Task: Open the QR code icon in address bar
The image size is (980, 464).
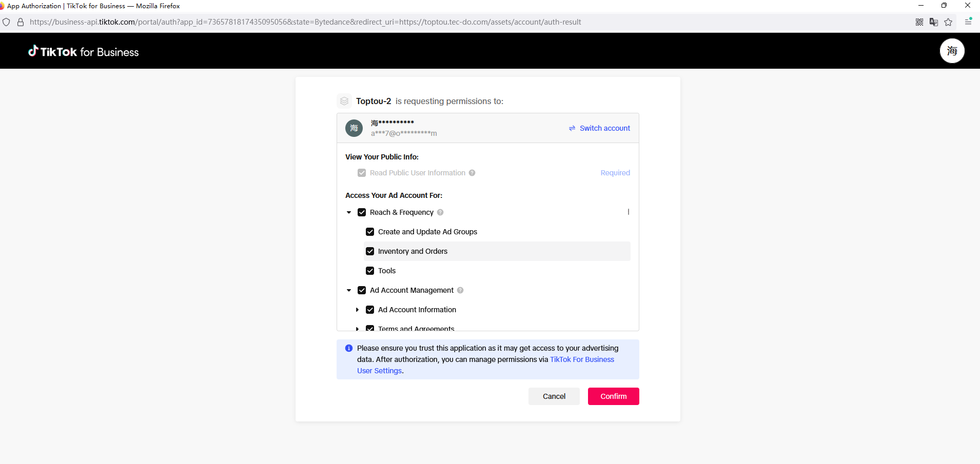Action: (x=919, y=22)
